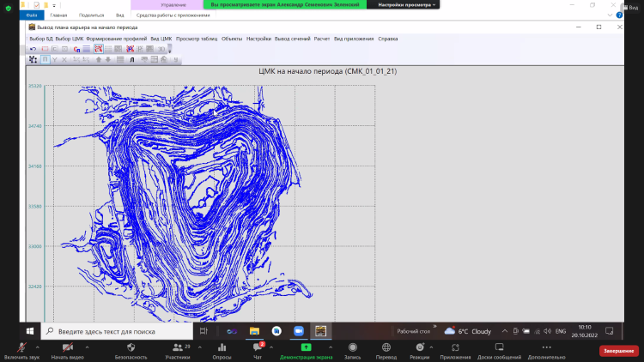
Task: Toggle Включить звук microphone button
Action: tap(21, 347)
